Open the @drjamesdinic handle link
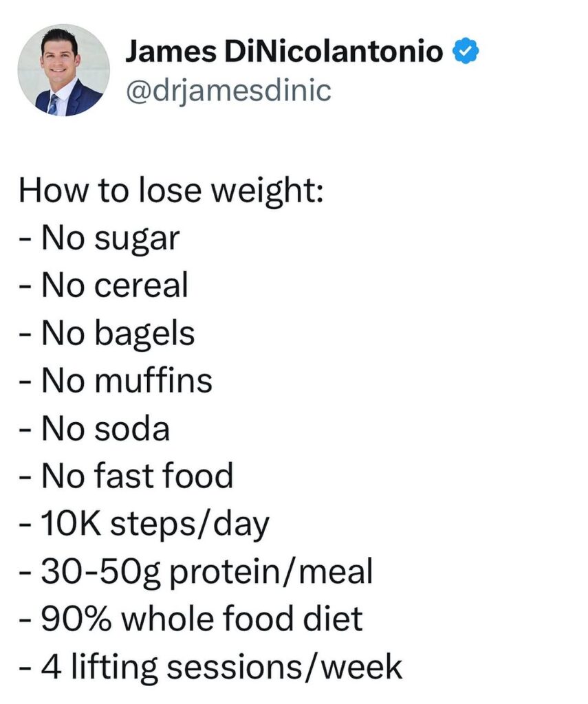 [228, 91]
